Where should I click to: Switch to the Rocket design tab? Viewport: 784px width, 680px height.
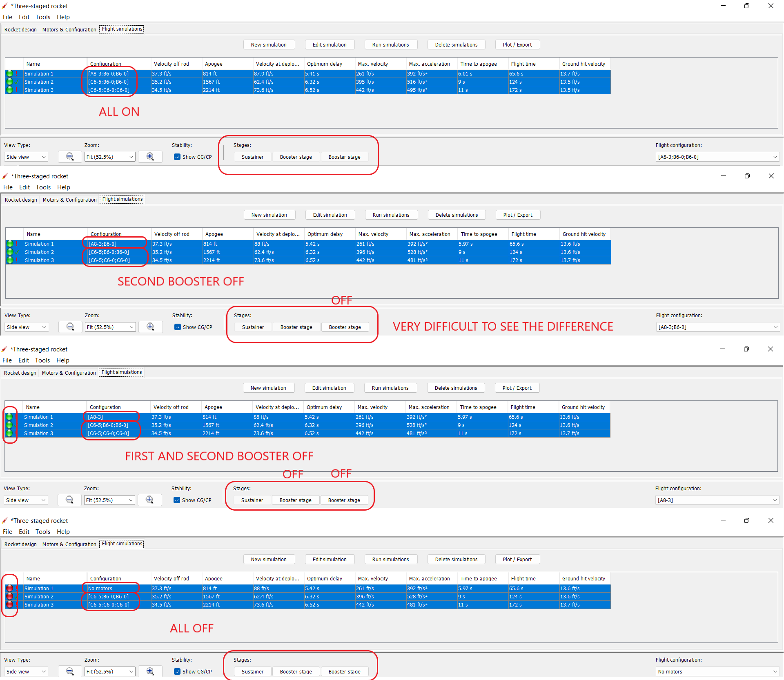tap(20, 29)
